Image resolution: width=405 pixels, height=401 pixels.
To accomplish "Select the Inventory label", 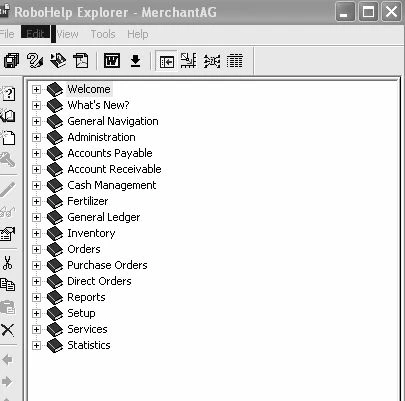I will coord(91,233).
